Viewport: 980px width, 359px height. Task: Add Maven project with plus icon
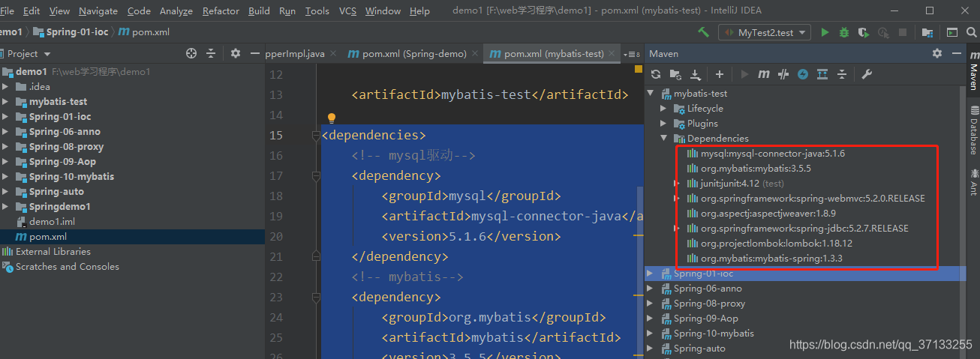[719, 74]
